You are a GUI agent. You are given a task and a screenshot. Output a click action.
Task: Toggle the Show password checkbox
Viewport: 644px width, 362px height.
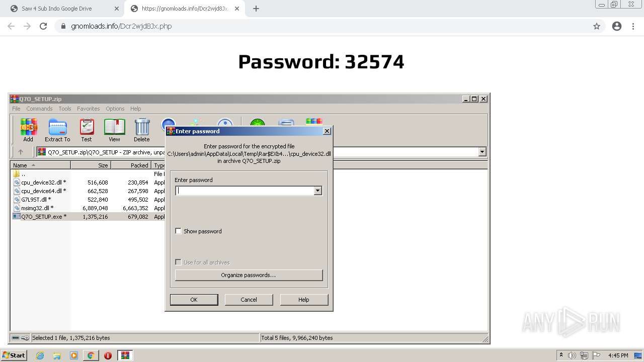(x=178, y=231)
